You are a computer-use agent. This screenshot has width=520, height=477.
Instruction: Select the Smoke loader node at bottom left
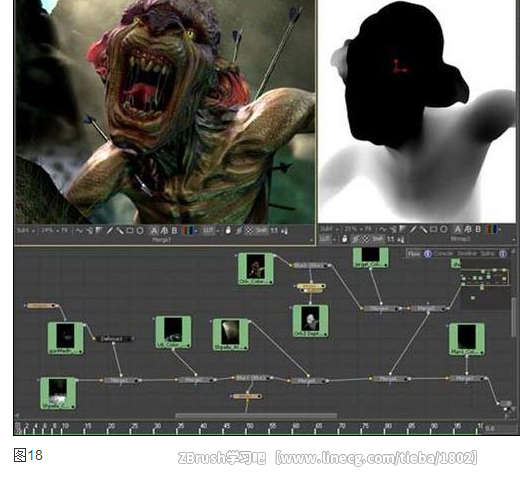click(x=58, y=393)
